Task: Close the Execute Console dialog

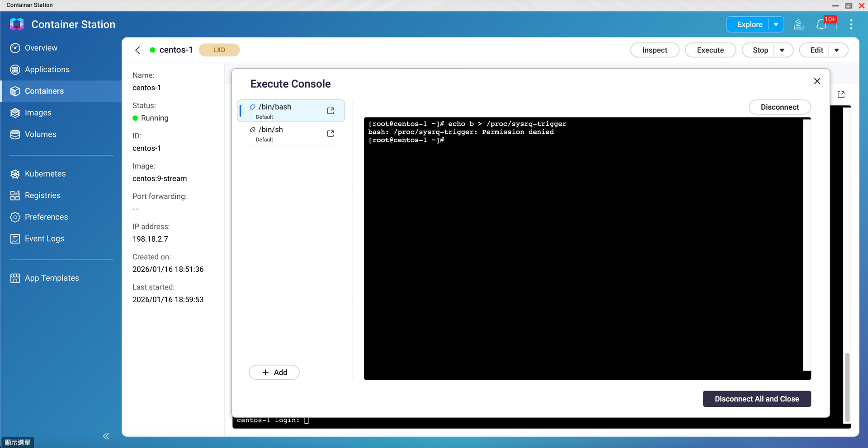Action: coord(816,81)
